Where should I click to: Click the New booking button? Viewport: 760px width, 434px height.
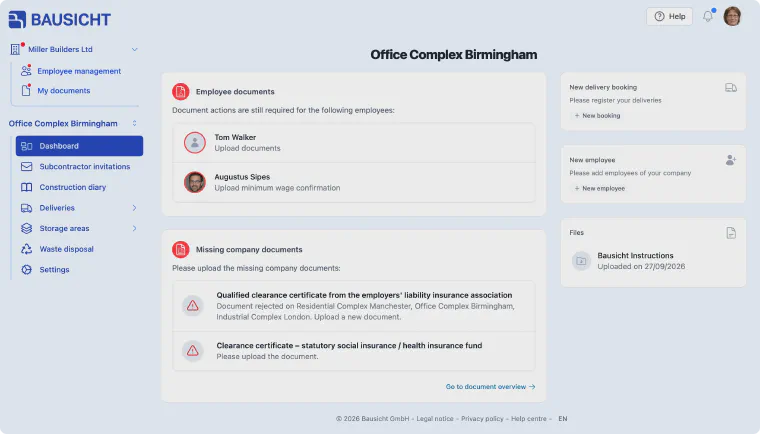pyautogui.click(x=597, y=115)
